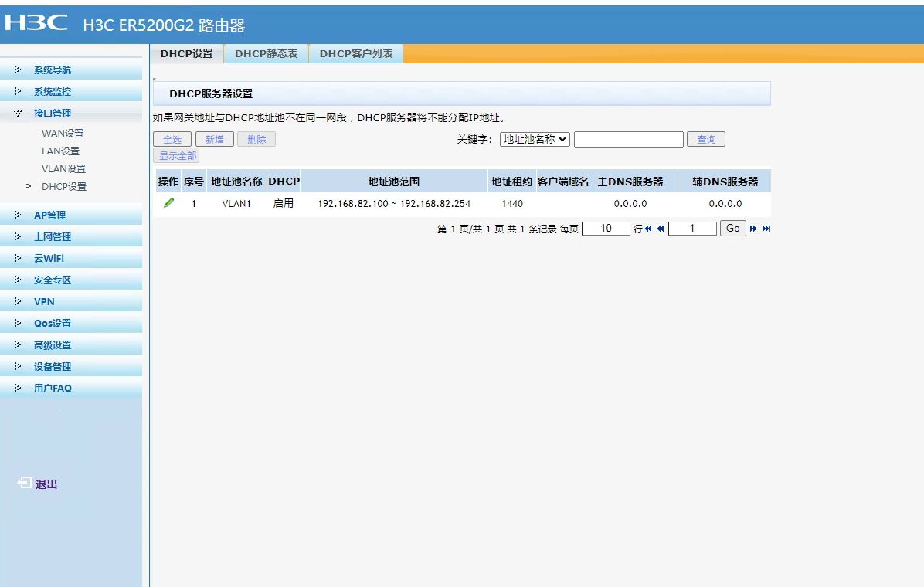Open the 地址池名称 keyword dropdown

coord(535,139)
